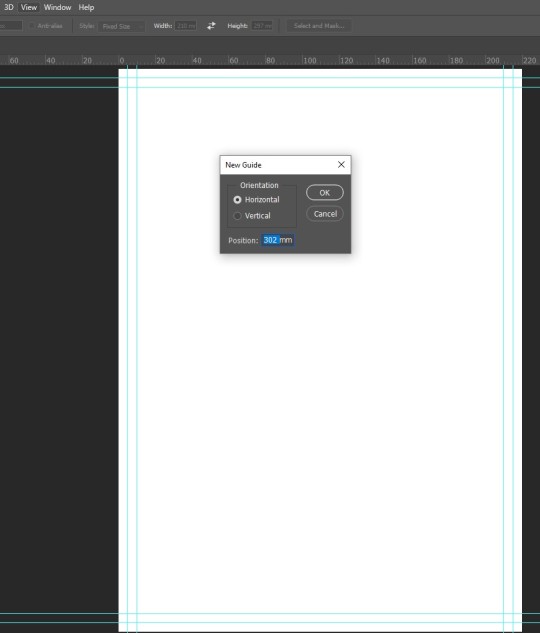The height and width of the screenshot is (633, 540).
Task: Click the Position field showing 302 mm
Action: click(277, 240)
